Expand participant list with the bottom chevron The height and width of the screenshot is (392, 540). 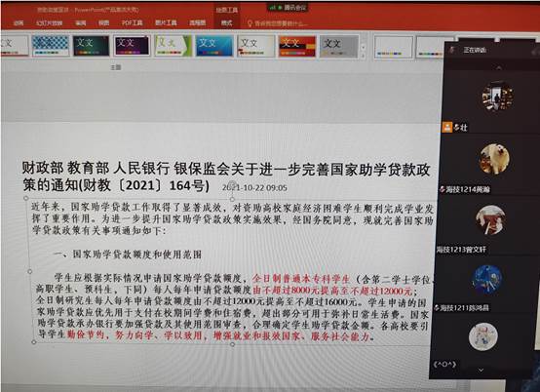(481, 370)
